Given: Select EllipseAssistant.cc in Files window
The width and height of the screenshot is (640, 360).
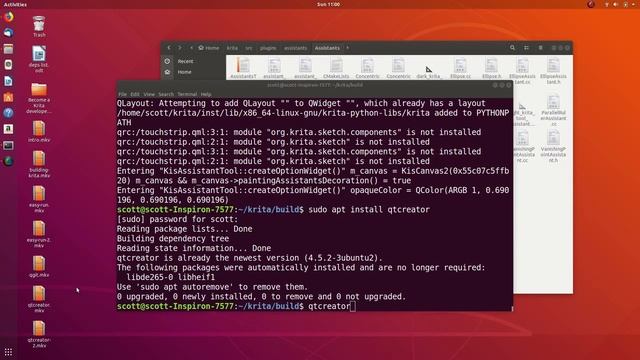Looking at the screenshot, I should click(x=522, y=70).
